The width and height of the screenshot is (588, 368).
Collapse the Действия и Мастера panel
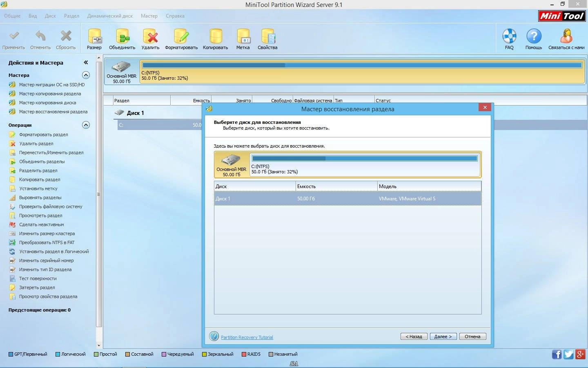[86, 63]
